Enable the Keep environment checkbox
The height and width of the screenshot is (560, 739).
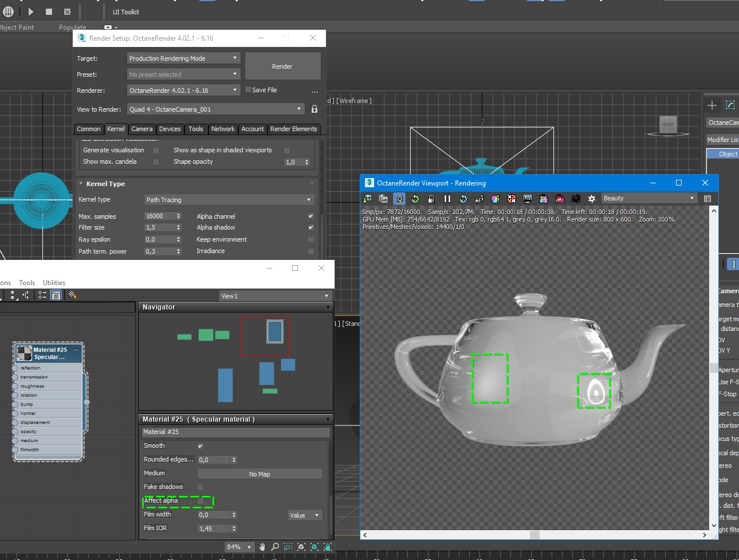311,239
